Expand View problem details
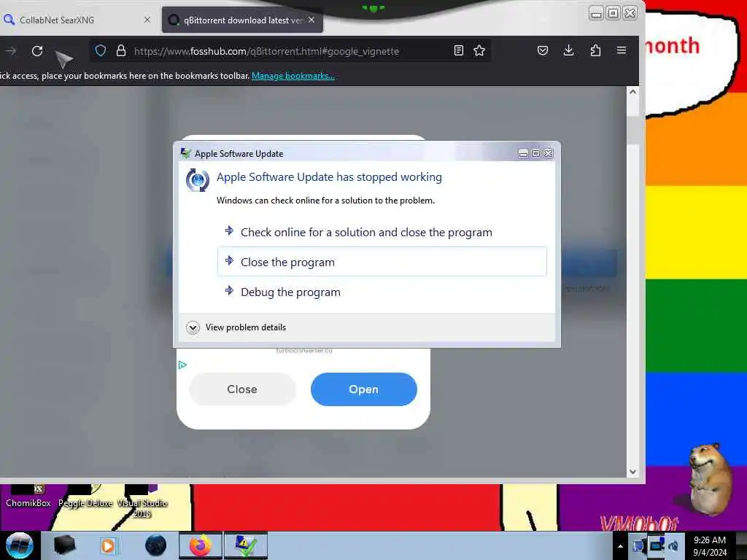Screen dimensions: 747x560 [236, 327]
